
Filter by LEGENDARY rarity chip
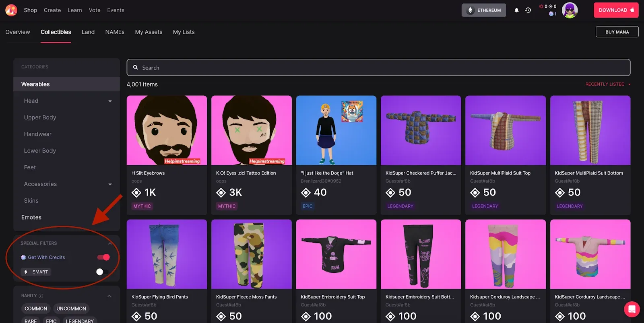[80, 321]
